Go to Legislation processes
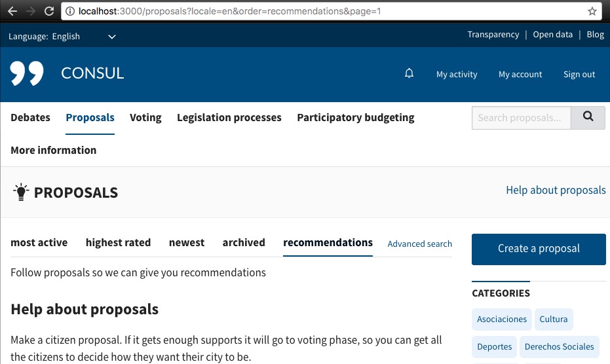The width and height of the screenshot is (610, 364). tap(229, 118)
